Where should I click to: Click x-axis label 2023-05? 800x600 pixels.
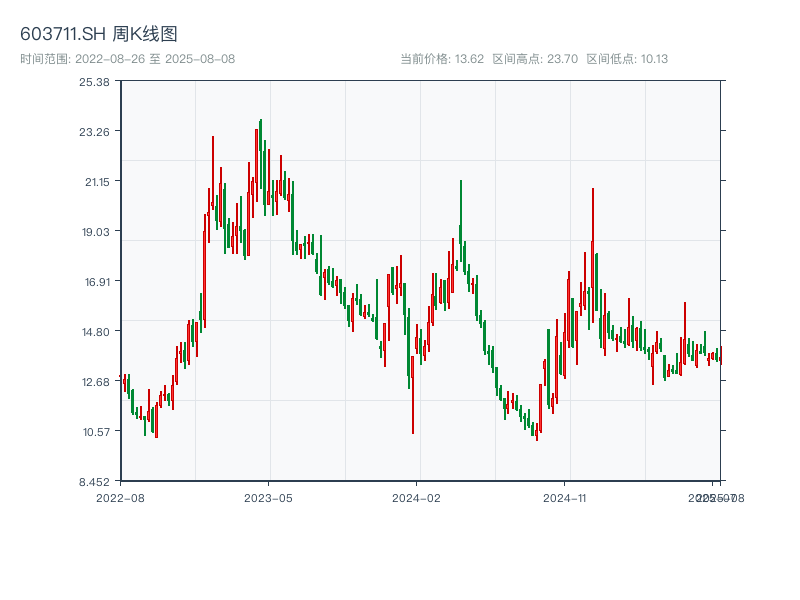pos(268,498)
